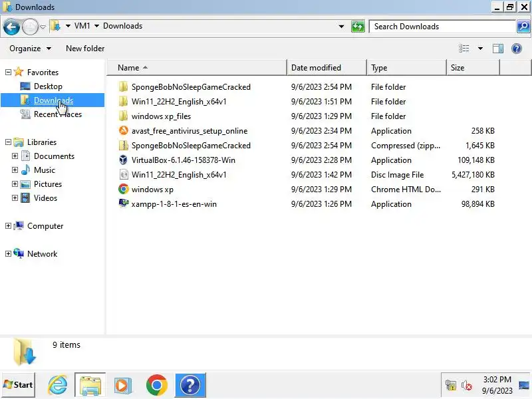Open the recent pages dropdown beside Forward
The height and width of the screenshot is (399, 532).
[43, 27]
